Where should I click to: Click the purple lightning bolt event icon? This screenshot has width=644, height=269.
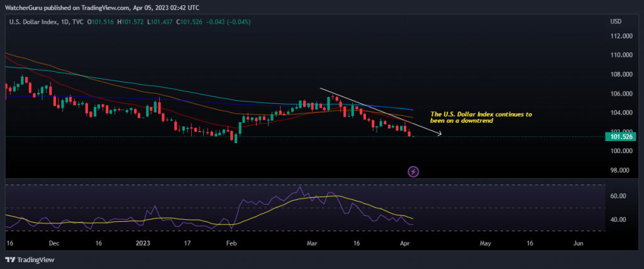click(413, 171)
